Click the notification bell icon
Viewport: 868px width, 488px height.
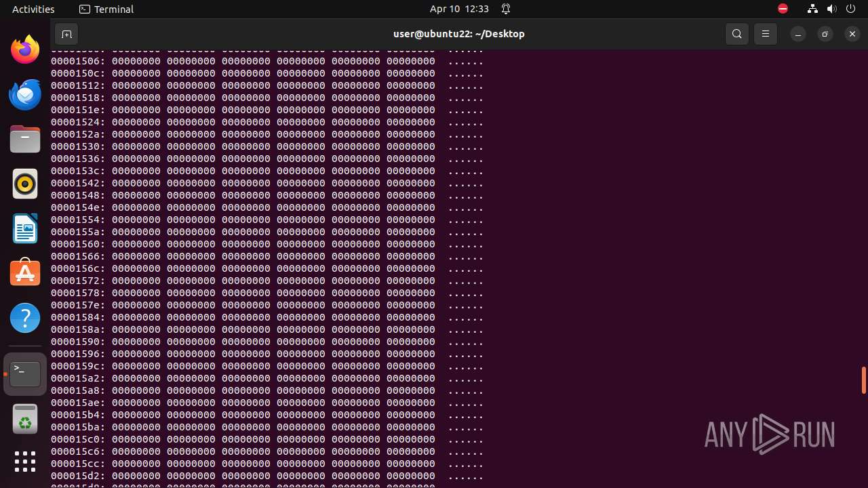[x=506, y=9]
